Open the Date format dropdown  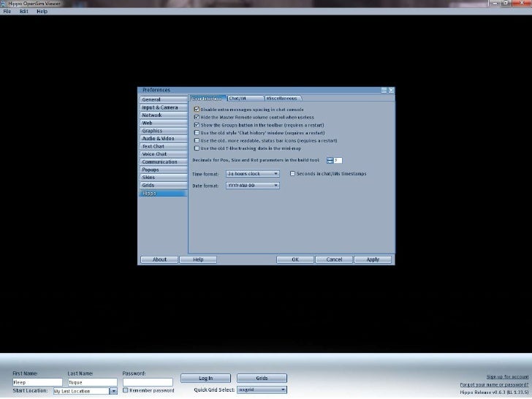click(253, 186)
